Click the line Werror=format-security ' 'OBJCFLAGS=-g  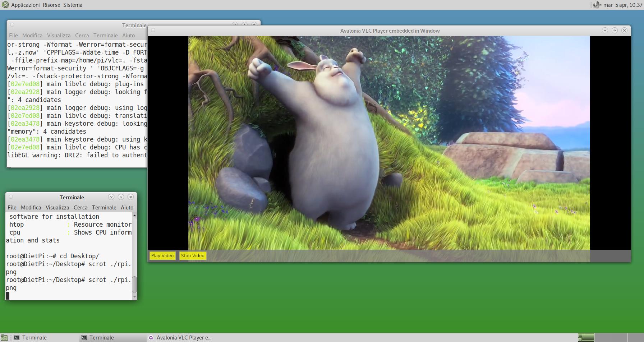click(x=75, y=68)
